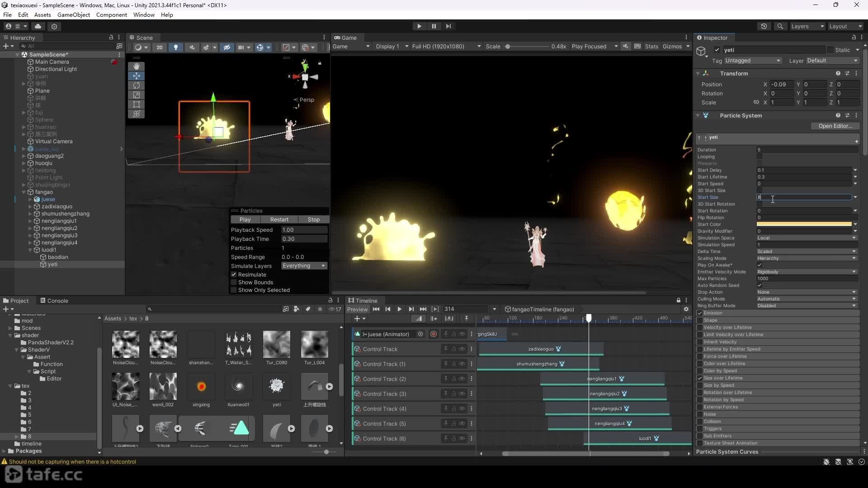868x488 pixels.
Task: Open the Full HD resolution dropdown
Action: point(446,47)
